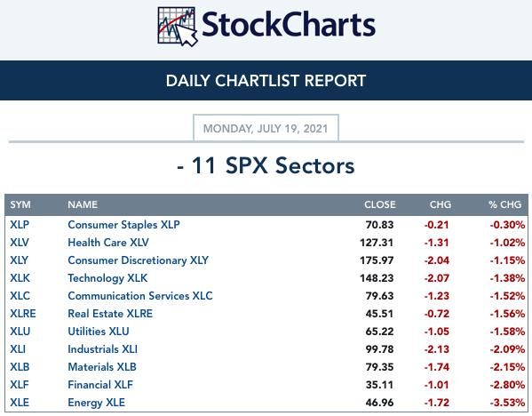Open the Utilities XLU chart link
This screenshot has height=416, width=532.
pos(99,332)
